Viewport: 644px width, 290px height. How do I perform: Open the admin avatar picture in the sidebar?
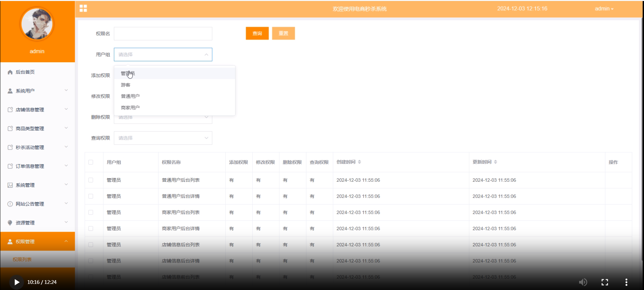(x=37, y=24)
